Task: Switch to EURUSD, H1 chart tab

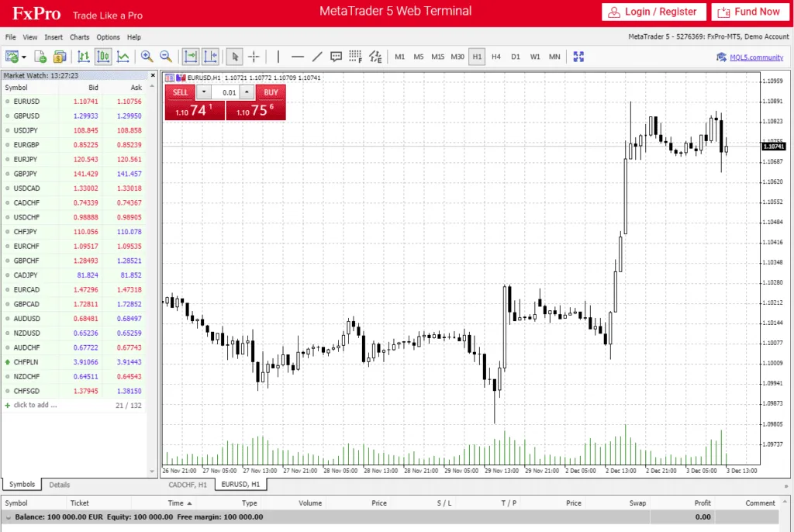Action: tap(240, 485)
